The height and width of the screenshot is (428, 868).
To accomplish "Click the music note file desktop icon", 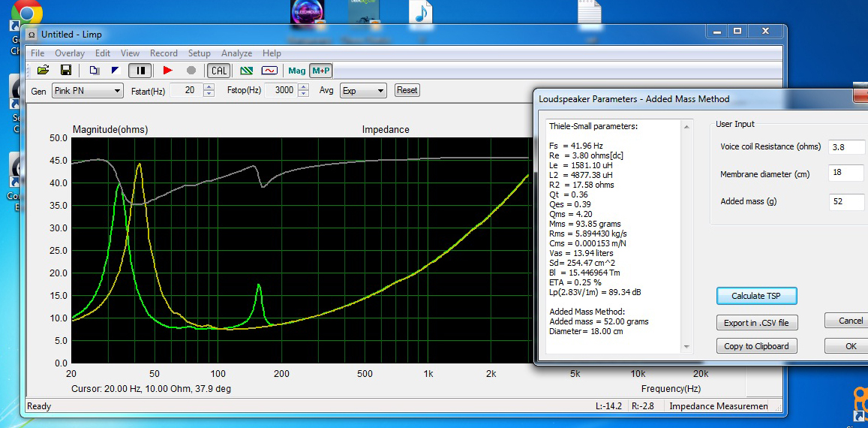I will click(421, 12).
